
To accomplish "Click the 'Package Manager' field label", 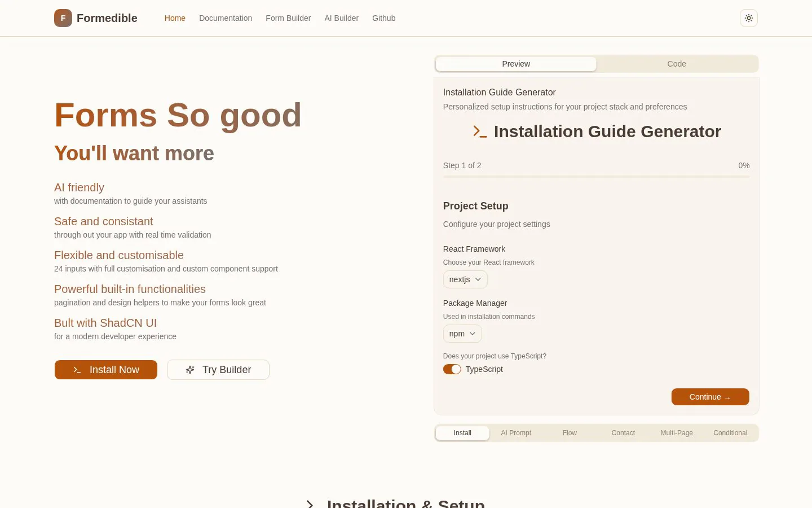I will point(475,303).
